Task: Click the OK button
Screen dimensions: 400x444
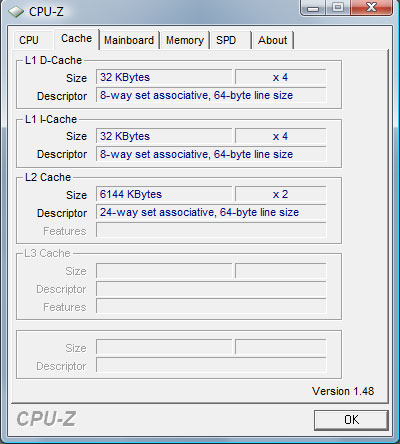Action: [351, 420]
